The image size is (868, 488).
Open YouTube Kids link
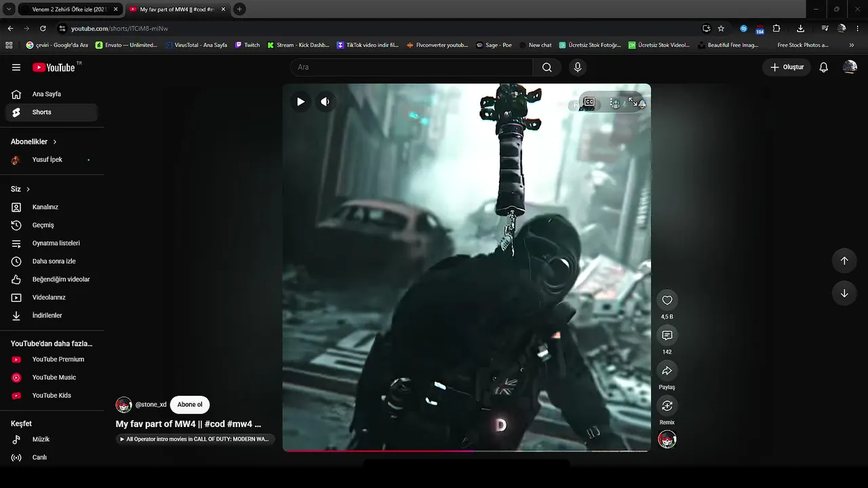[52, 396]
